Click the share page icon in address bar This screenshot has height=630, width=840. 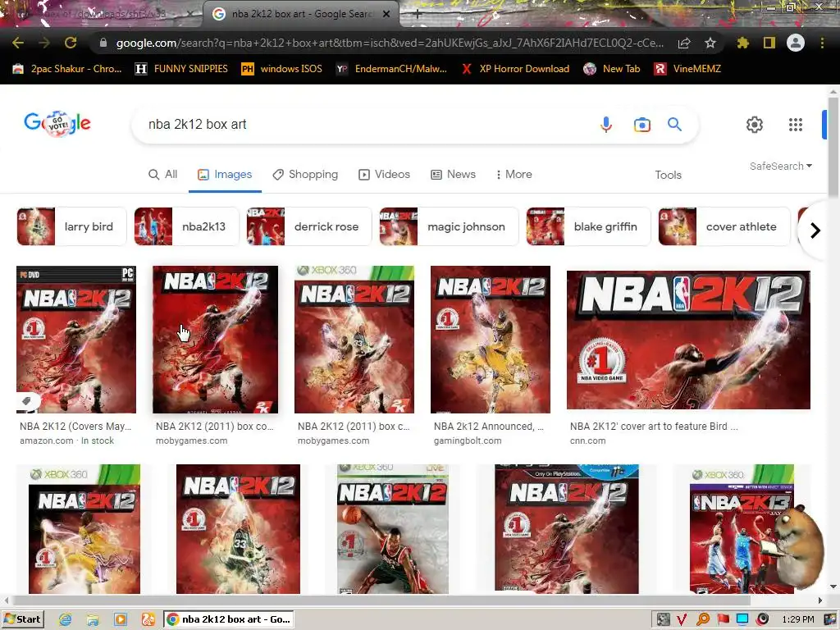tap(684, 43)
